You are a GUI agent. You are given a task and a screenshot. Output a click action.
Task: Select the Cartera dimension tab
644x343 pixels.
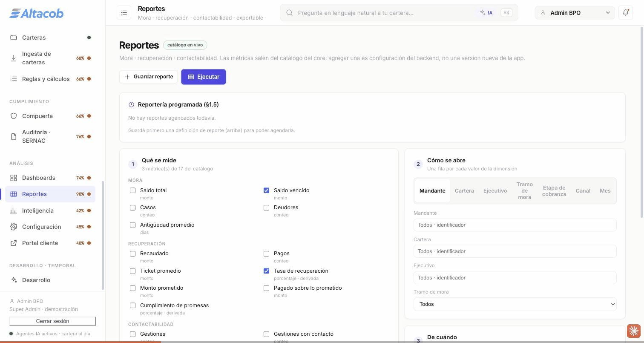tap(464, 191)
